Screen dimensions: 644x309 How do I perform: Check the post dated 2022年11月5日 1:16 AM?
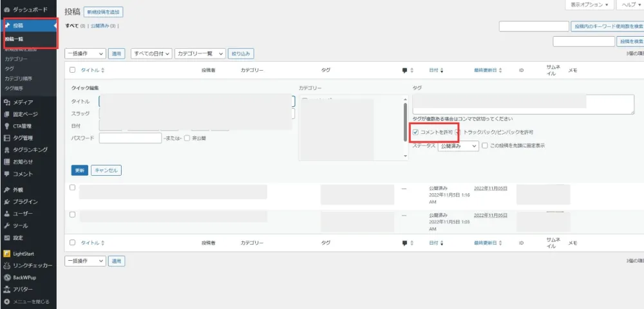pyautogui.click(x=73, y=187)
